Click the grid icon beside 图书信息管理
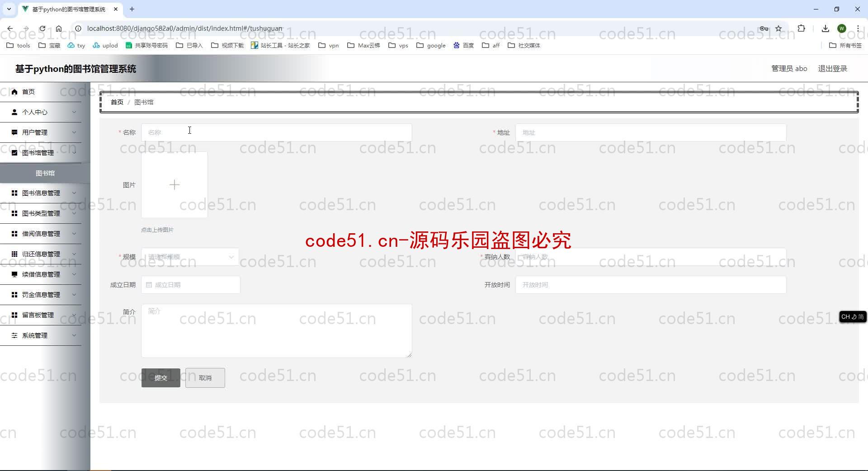 pos(14,193)
